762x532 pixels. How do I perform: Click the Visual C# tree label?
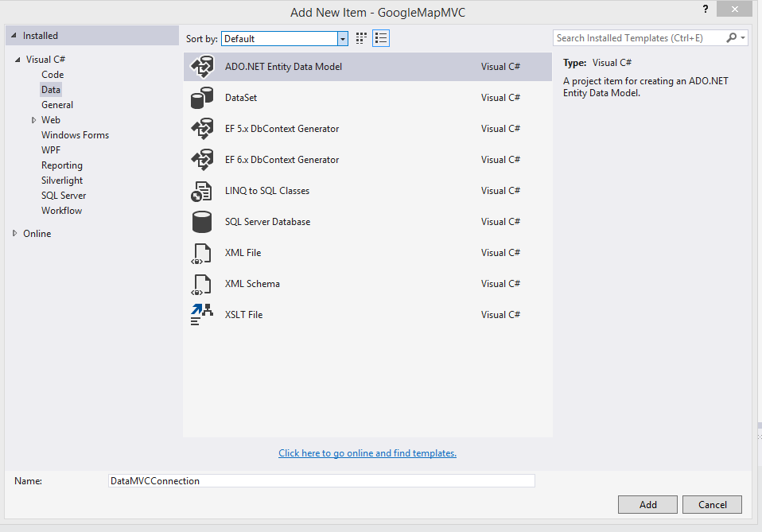pos(45,60)
